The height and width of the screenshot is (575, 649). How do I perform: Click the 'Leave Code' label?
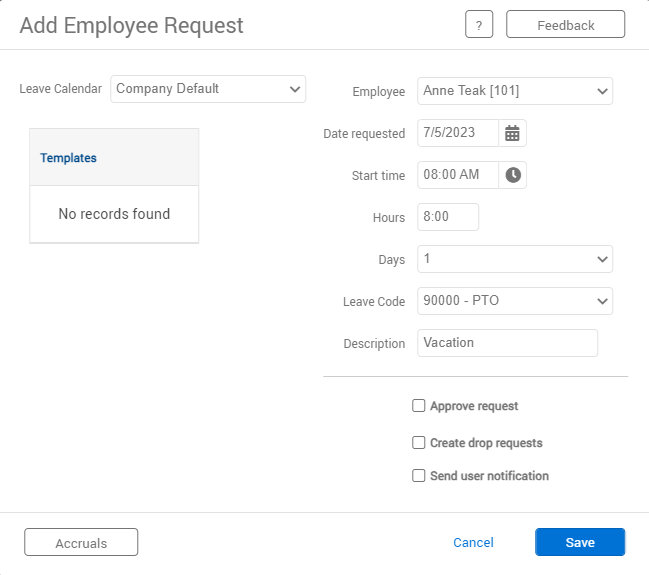pyautogui.click(x=374, y=302)
